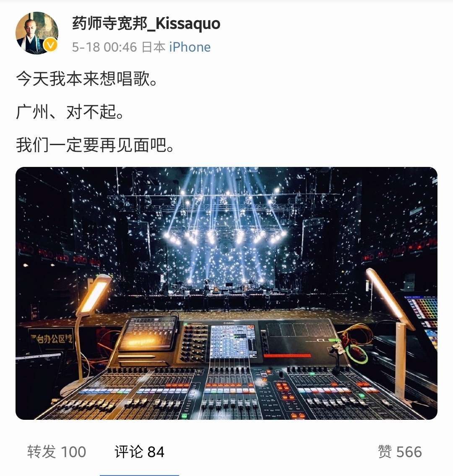Switch to the 转发 100 tab

[x=57, y=451]
